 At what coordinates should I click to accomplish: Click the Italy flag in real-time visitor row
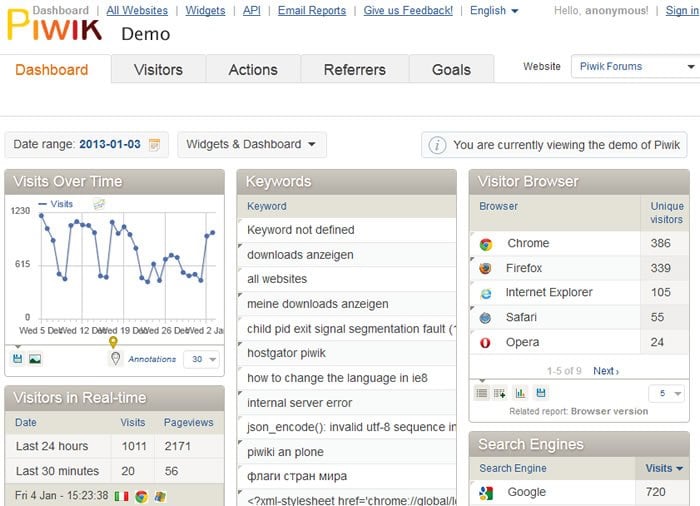tap(121, 496)
